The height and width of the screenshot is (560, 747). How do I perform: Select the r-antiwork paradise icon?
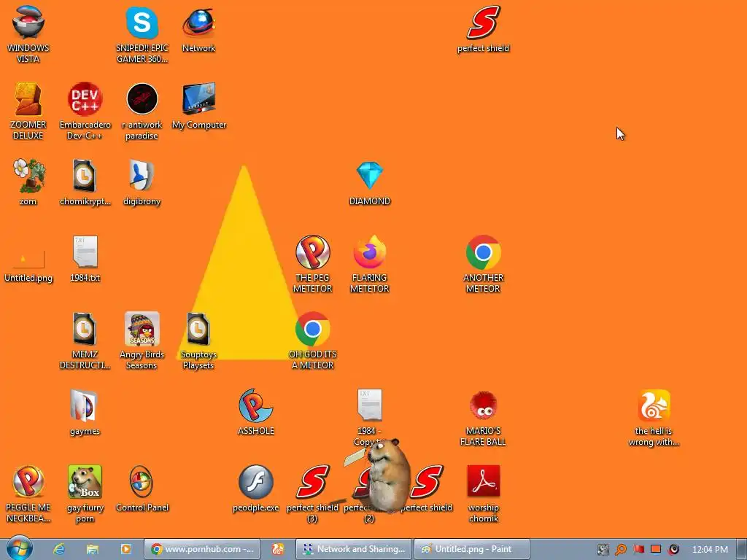[142, 111]
